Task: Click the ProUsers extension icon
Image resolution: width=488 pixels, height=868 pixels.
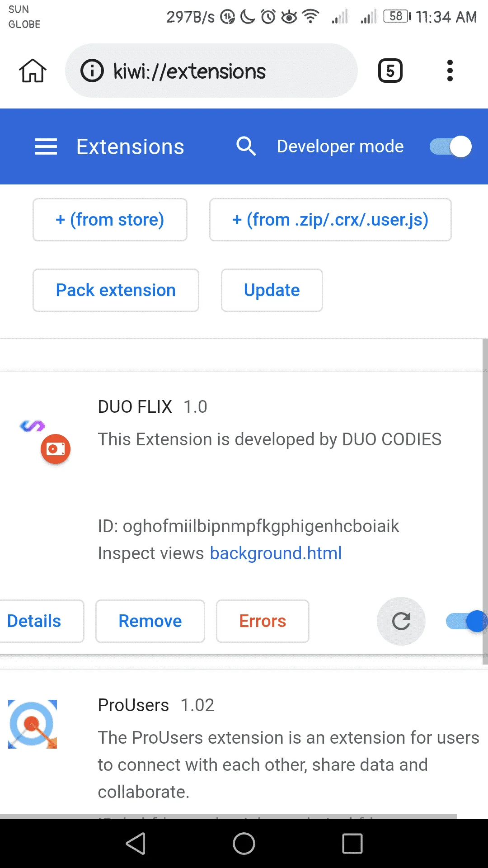Action: (x=33, y=724)
